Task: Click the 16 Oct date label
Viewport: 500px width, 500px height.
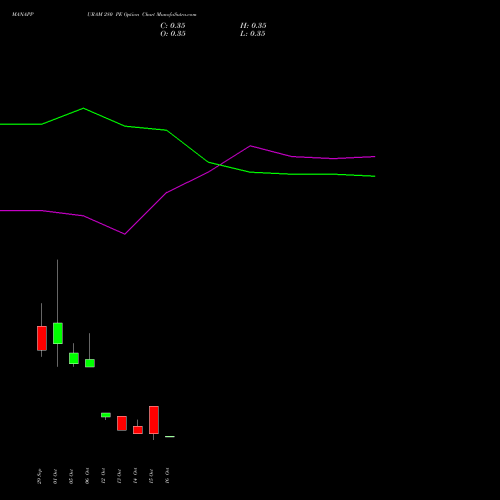Action: click(167, 476)
